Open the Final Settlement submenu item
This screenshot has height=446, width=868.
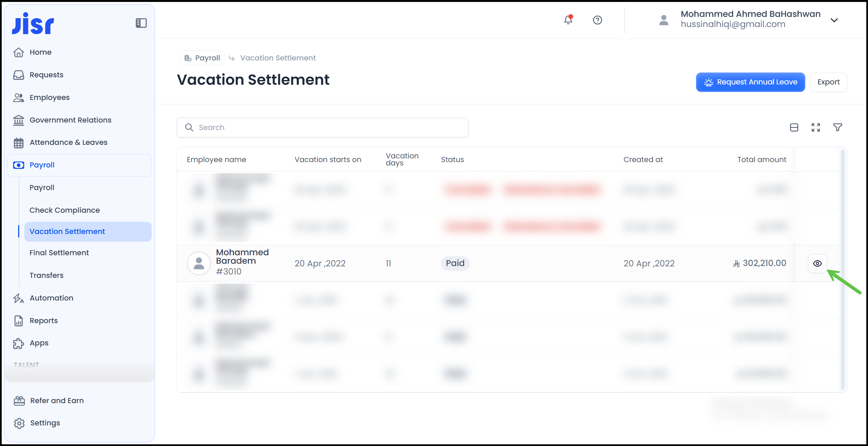59,253
